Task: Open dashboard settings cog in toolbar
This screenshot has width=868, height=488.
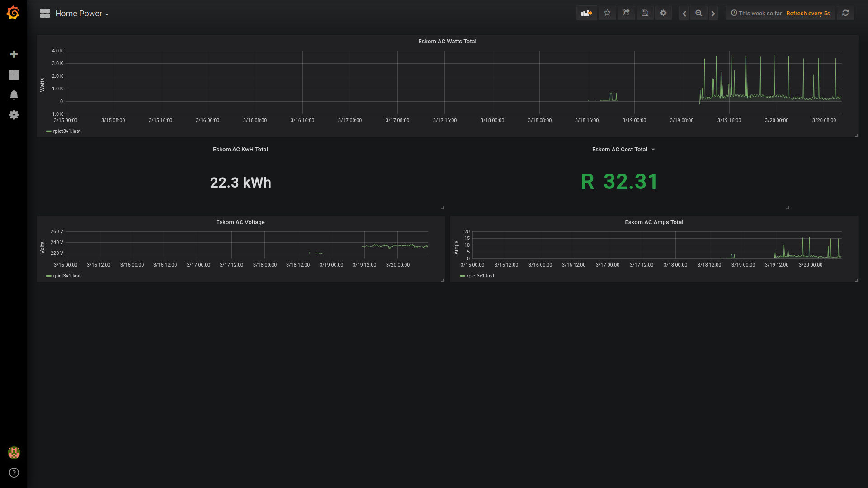Action: (x=663, y=13)
